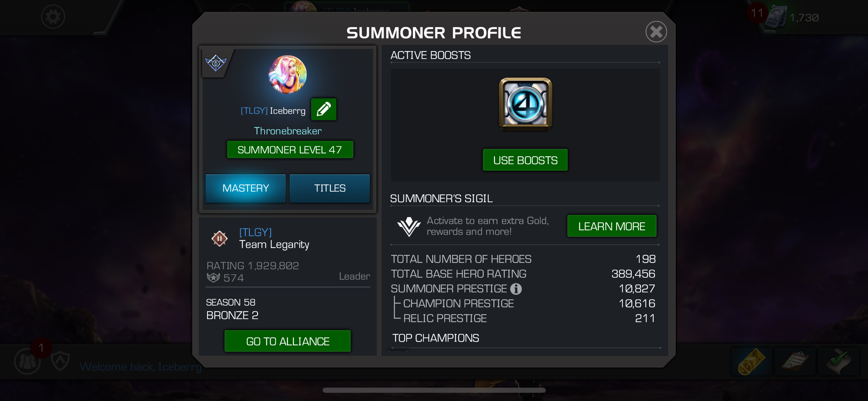The width and height of the screenshot is (868, 401).
Task: Close the Summoner Profile dialog
Action: point(656,32)
